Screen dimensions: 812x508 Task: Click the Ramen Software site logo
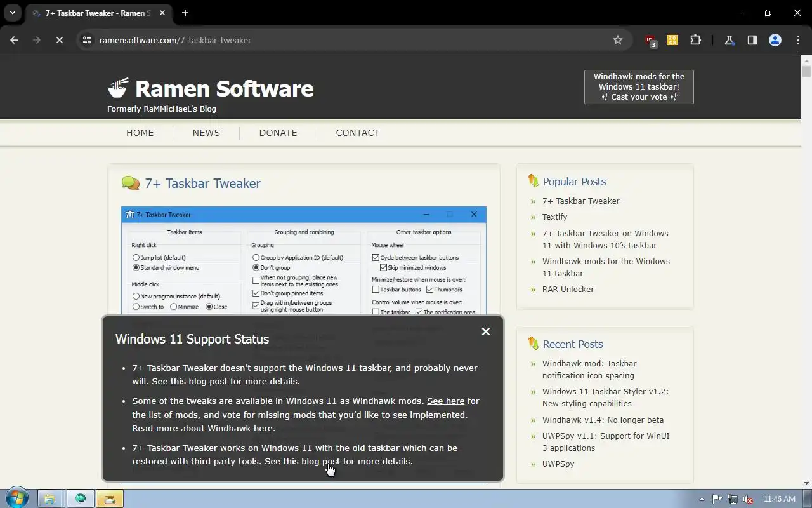tap(211, 89)
